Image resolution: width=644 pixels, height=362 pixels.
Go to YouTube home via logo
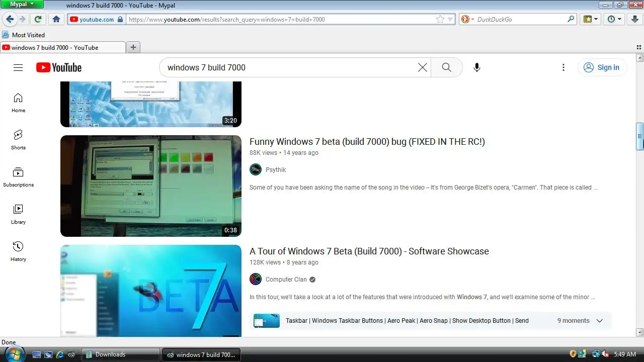[59, 67]
